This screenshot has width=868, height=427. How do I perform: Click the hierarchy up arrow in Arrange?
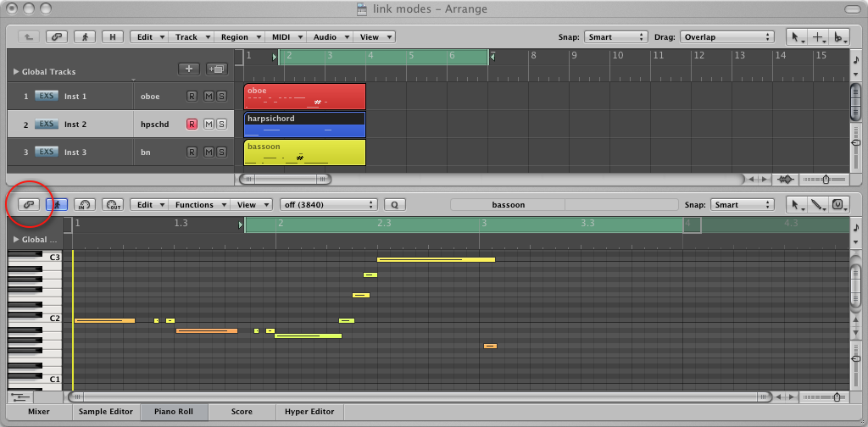pyautogui.click(x=28, y=37)
